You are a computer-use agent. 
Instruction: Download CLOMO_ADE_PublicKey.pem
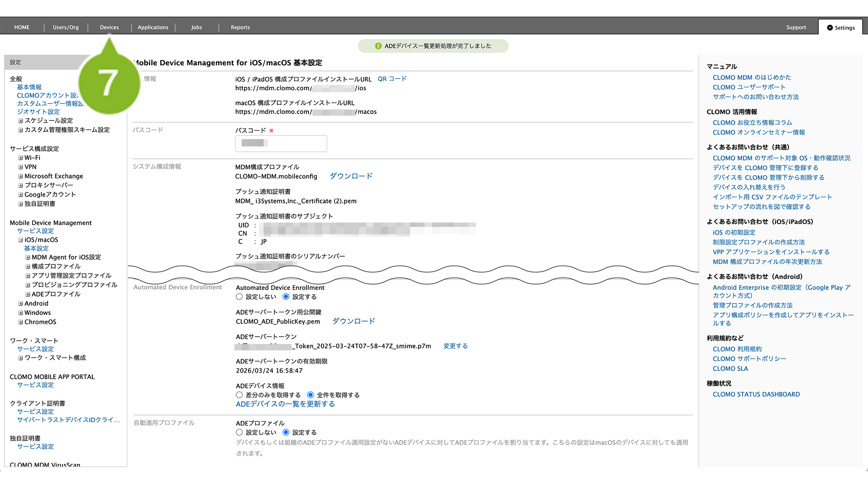(354, 321)
